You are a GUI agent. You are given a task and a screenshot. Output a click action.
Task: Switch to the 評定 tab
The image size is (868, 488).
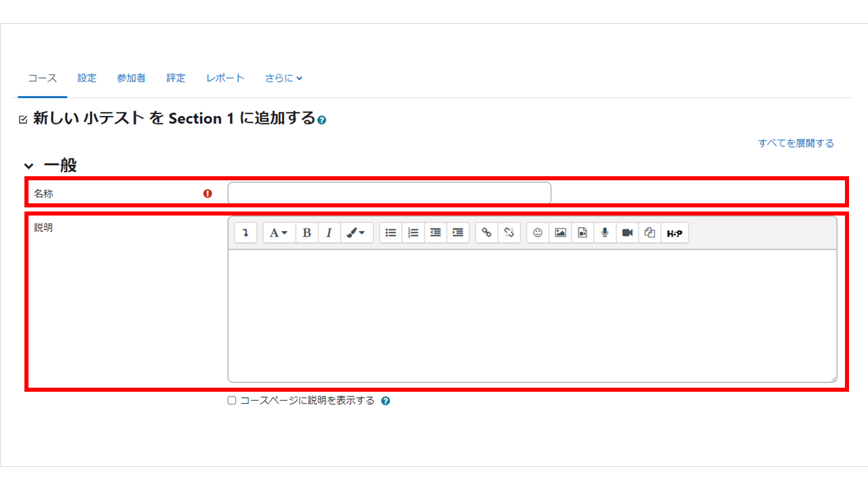click(176, 78)
